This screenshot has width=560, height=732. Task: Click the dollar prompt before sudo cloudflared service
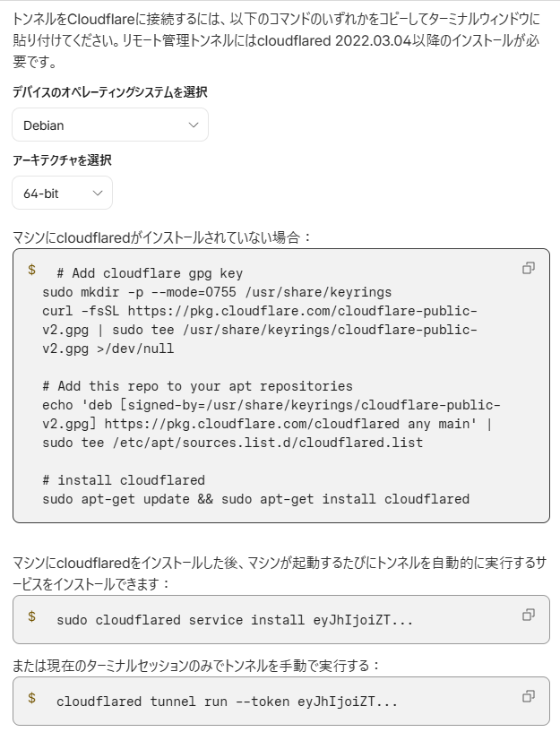point(31,616)
